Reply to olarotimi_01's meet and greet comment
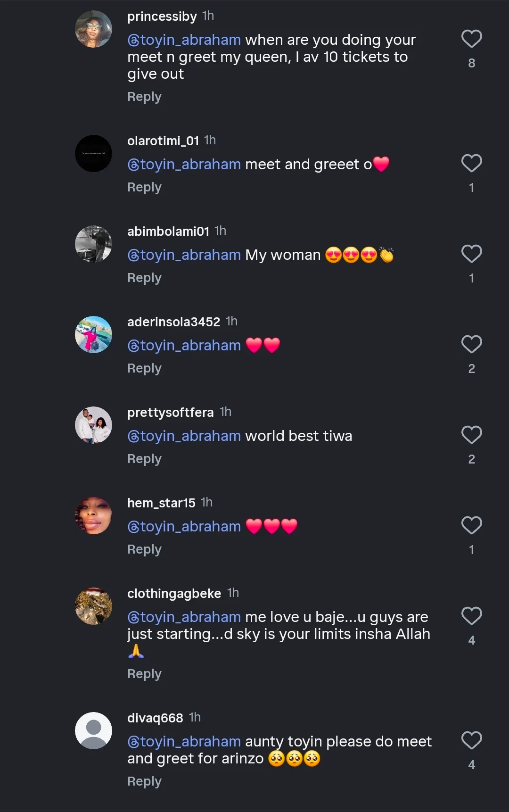The image size is (509, 812). tap(144, 187)
